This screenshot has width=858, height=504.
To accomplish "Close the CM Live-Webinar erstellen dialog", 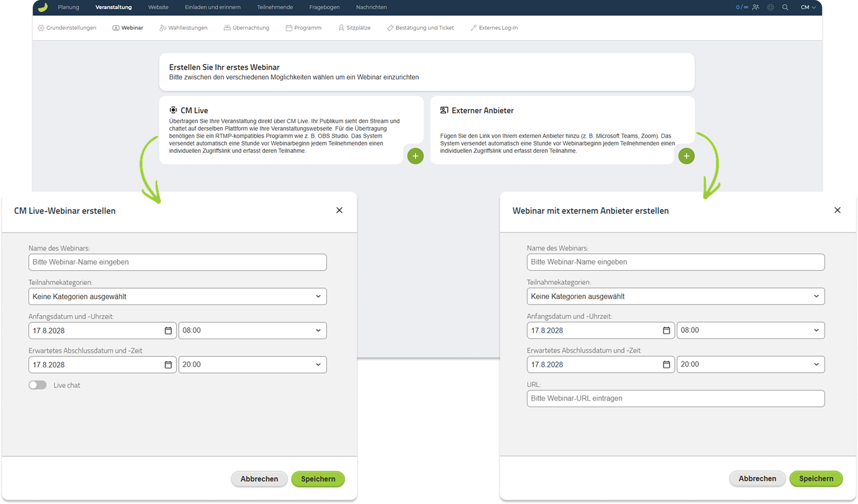I will point(340,210).
